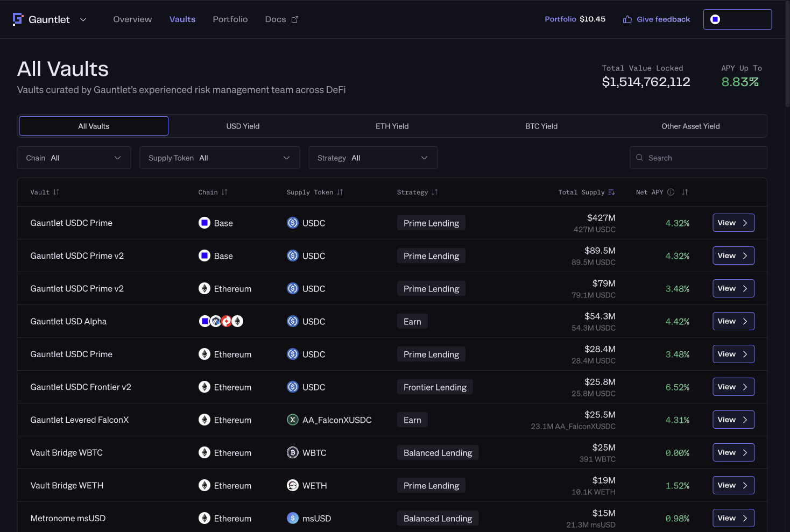
Task: Click the msUSD token icon
Action: click(x=293, y=518)
